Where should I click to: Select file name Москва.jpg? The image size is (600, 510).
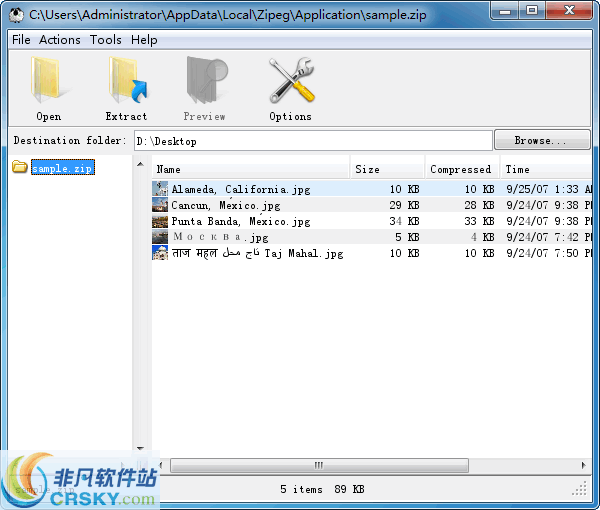point(221,237)
